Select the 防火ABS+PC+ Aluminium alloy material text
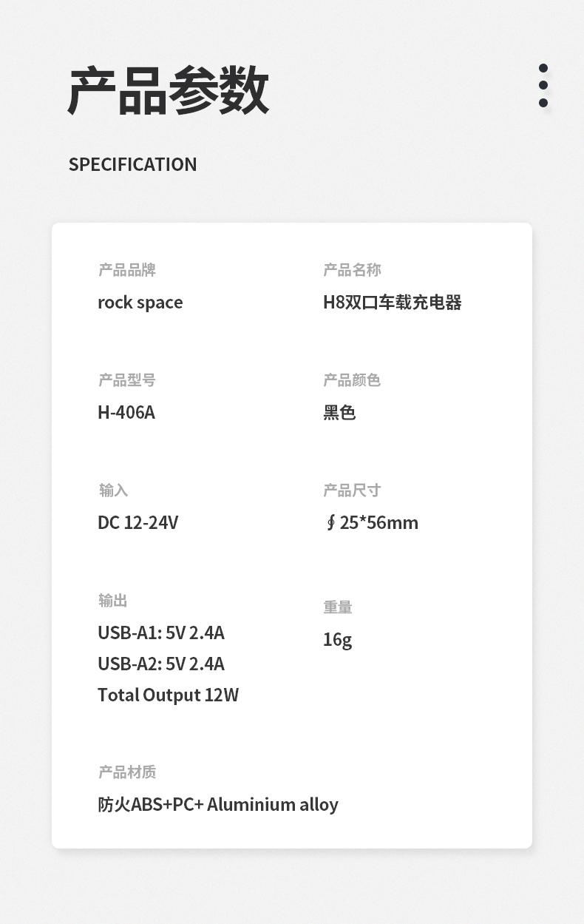Image resolution: width=584 pixels, height=924 pixels. pyautogui.click(x=218, y=805)
